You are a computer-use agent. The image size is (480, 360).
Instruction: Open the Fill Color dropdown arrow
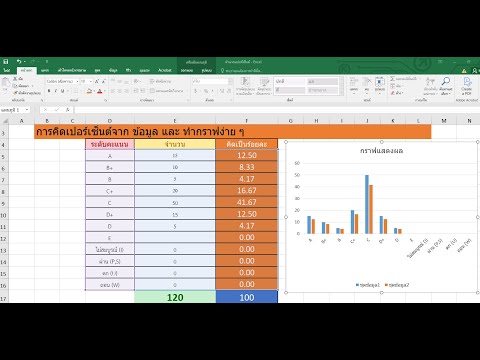coord(94,91)
